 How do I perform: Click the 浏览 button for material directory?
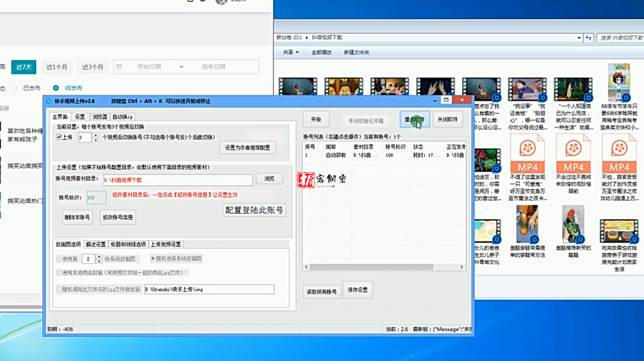click(269, 178)
